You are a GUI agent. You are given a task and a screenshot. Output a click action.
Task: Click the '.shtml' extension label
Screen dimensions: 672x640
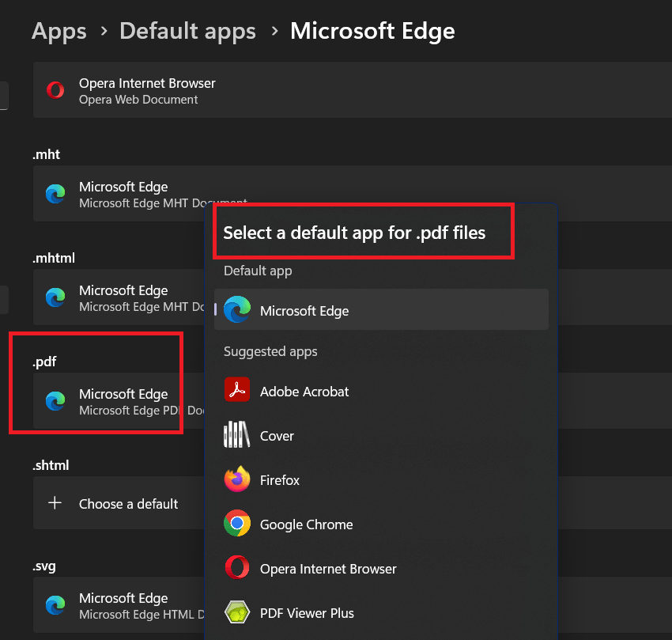click(51, 465)
